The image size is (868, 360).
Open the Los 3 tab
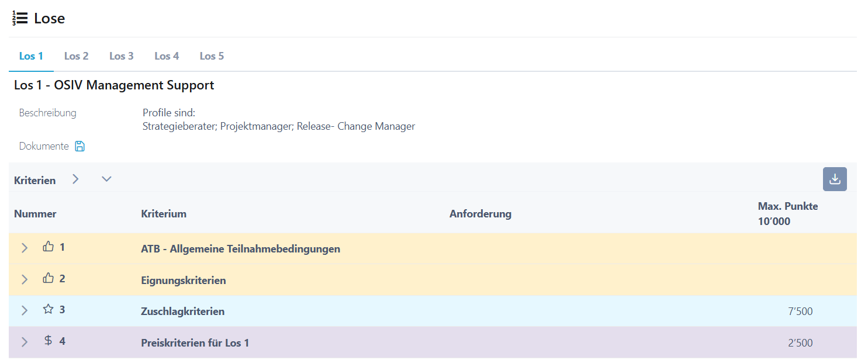click(x=122, y=56)
